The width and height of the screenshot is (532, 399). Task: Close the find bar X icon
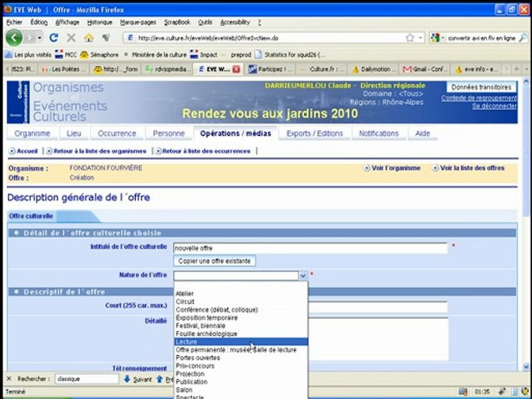9,378
